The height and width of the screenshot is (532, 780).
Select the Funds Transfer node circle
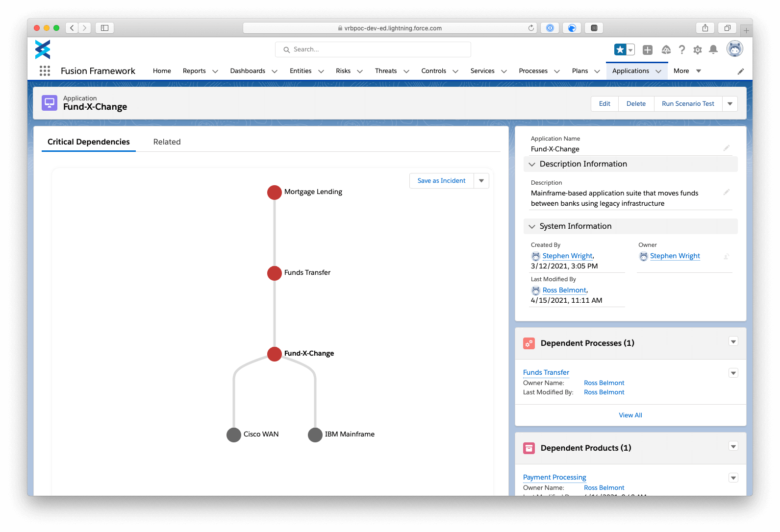coord(275,273)
